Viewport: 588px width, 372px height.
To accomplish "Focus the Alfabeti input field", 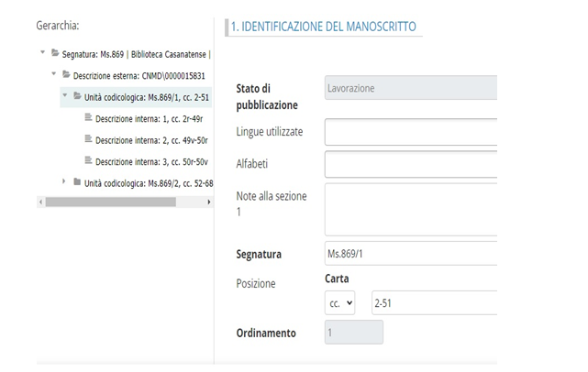I will tap(410, 165).
